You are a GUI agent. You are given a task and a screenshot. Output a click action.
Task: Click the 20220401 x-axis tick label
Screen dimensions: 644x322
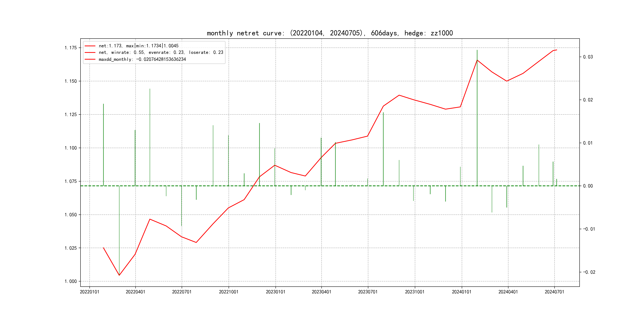[135, 292]
